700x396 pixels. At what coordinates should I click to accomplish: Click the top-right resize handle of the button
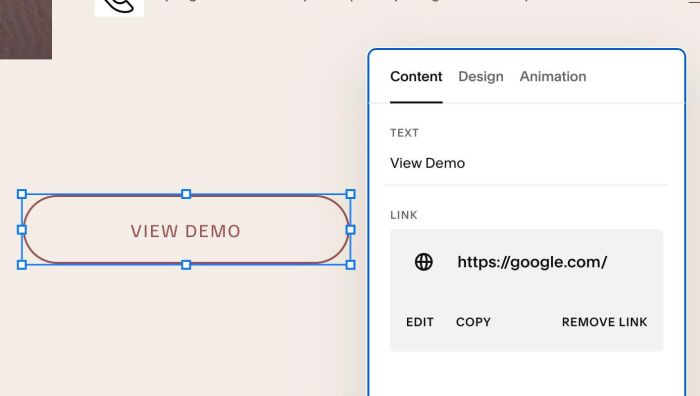(350, 194)
